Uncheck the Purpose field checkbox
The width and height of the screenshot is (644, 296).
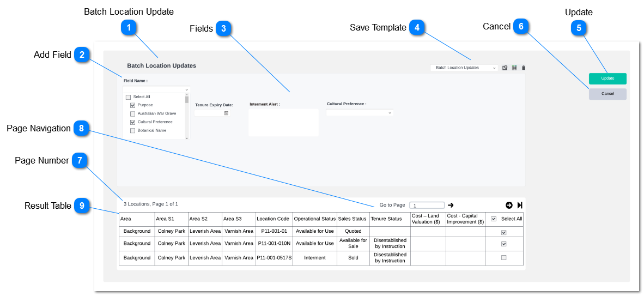(x=132, y=105)
